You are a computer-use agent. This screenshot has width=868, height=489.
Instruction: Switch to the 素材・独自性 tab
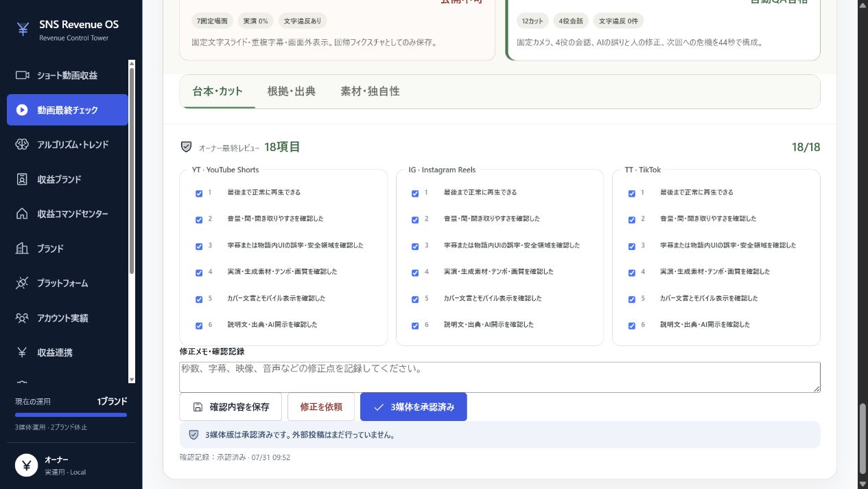click(x=370, y=91)
